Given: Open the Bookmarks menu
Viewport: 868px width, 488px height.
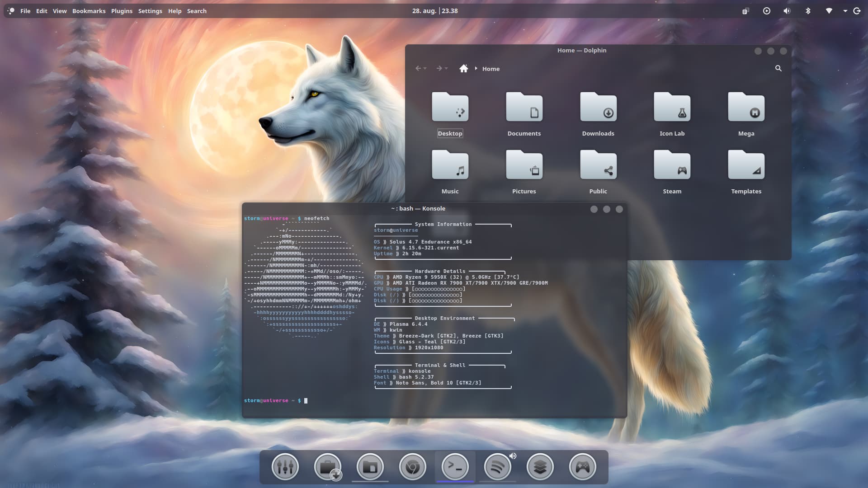Looking at the screenshot, I should pos(89,11).
